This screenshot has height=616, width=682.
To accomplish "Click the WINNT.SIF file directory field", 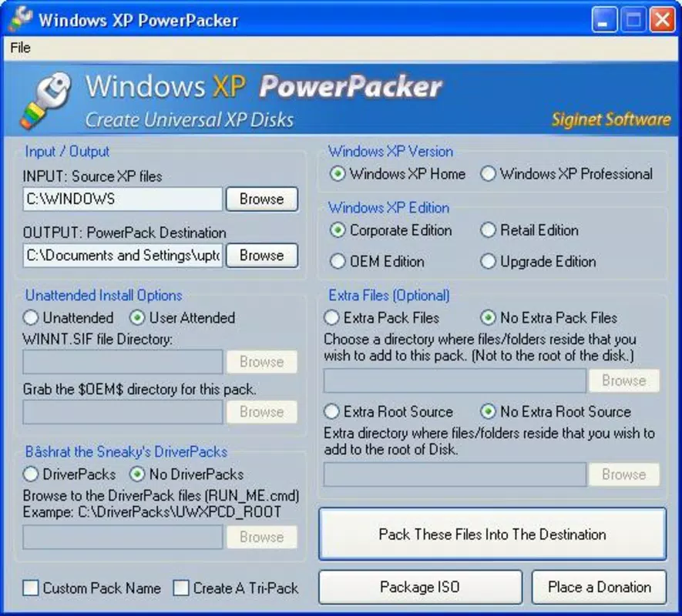I will click(x=123, y=362).
